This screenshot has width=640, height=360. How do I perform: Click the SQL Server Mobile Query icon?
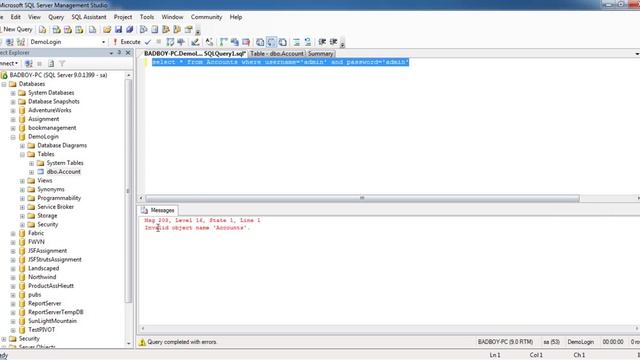click(x=93, y=30)
